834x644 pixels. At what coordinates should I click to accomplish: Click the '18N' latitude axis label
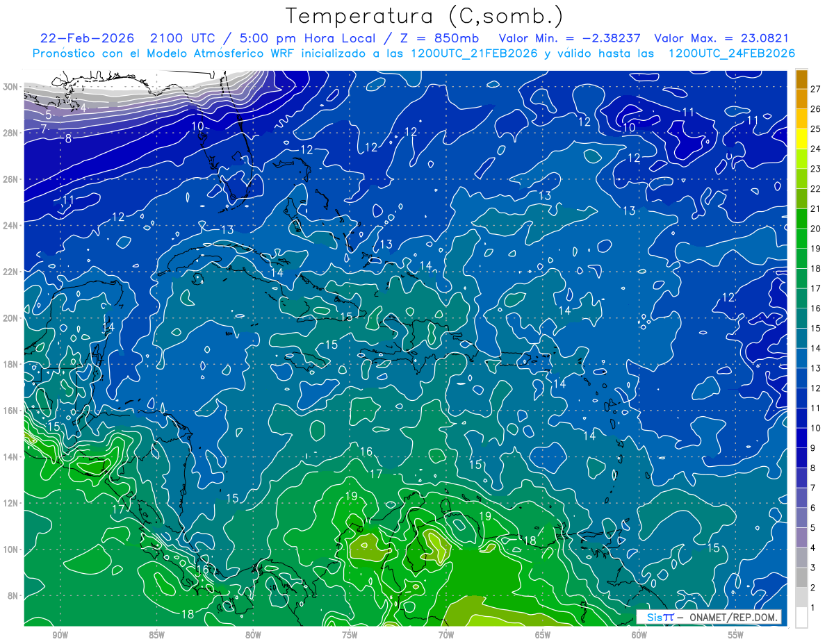11,364
